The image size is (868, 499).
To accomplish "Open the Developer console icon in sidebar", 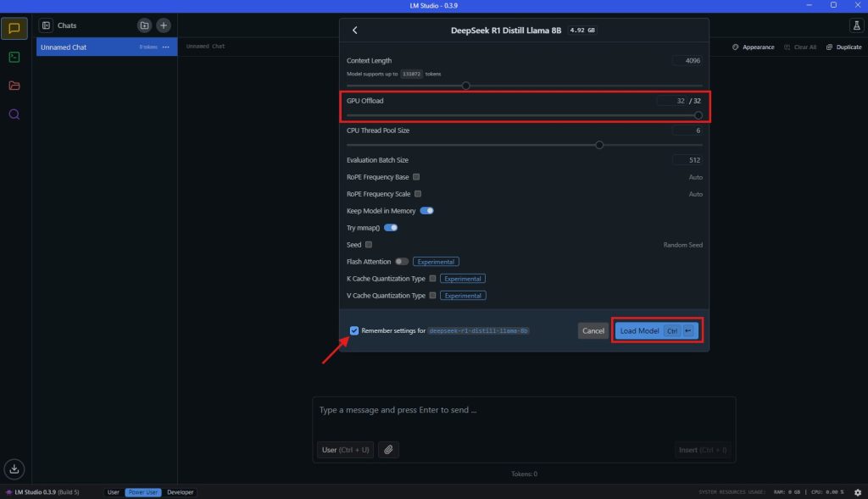I will (x=14, y=58).
